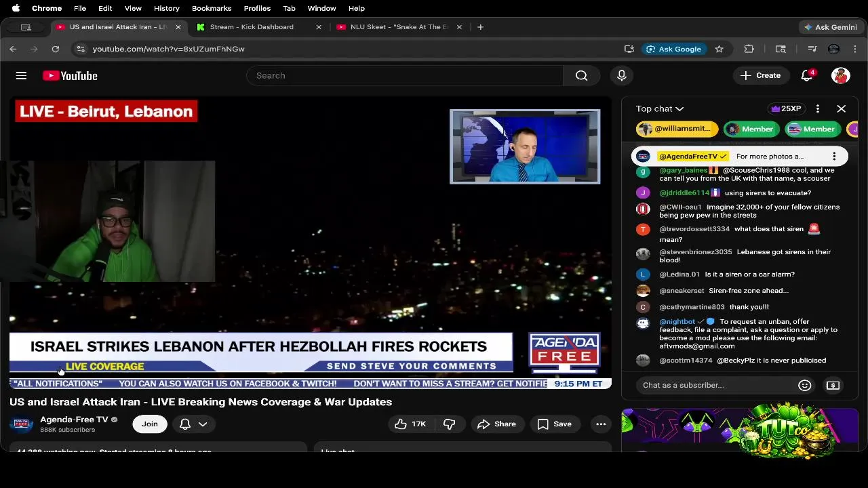Bookmark this page with the star icon
Viewport: 868px width, 488px height.
(719, 49)
